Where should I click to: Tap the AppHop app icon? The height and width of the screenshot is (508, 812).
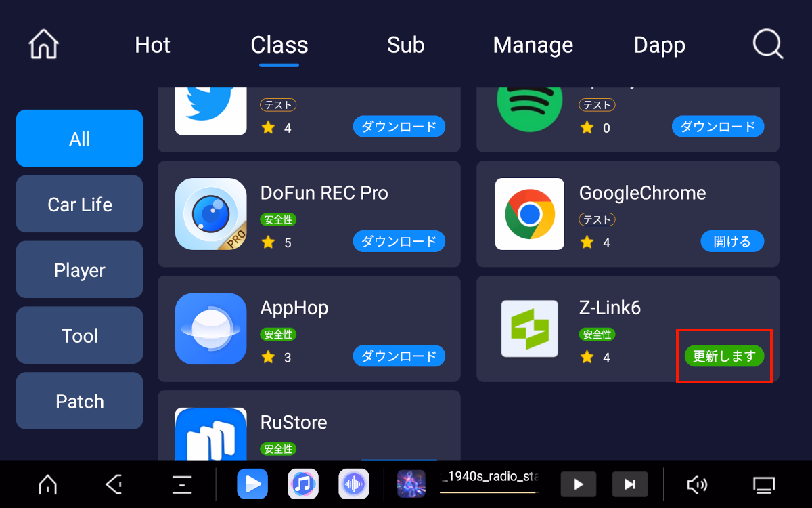(210, 329)
